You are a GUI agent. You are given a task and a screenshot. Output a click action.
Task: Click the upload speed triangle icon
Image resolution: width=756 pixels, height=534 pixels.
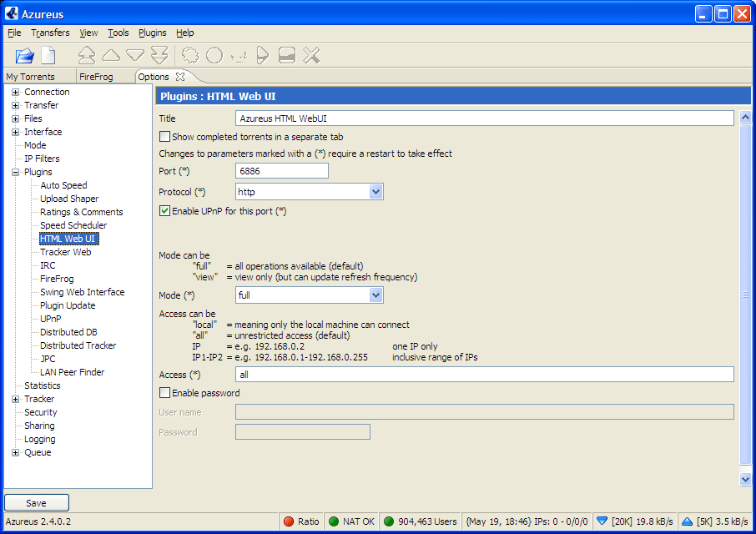(687, 521)
